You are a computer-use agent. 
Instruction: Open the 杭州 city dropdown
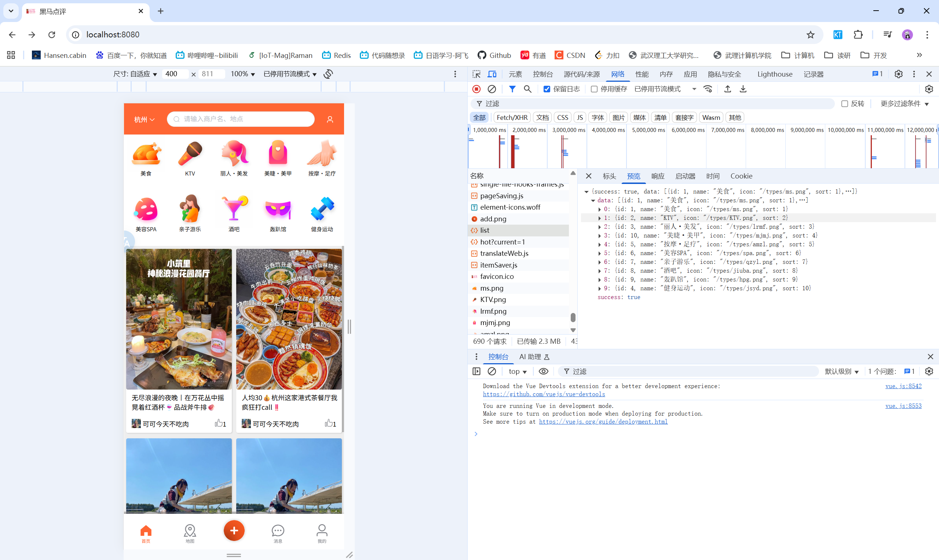[144, 119]
